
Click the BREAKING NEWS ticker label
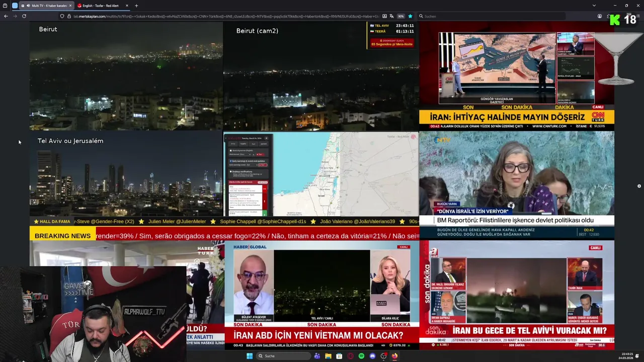[63, 236]
